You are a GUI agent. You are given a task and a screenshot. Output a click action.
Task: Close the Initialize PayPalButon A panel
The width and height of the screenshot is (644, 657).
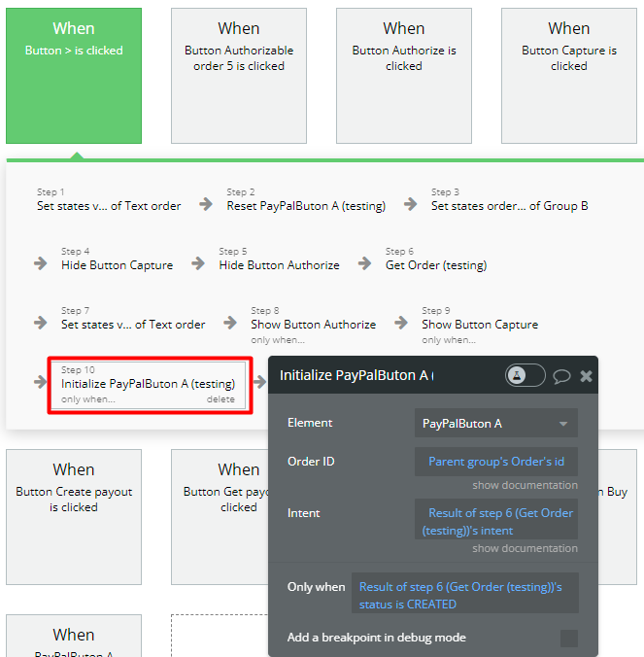point(586,376)
